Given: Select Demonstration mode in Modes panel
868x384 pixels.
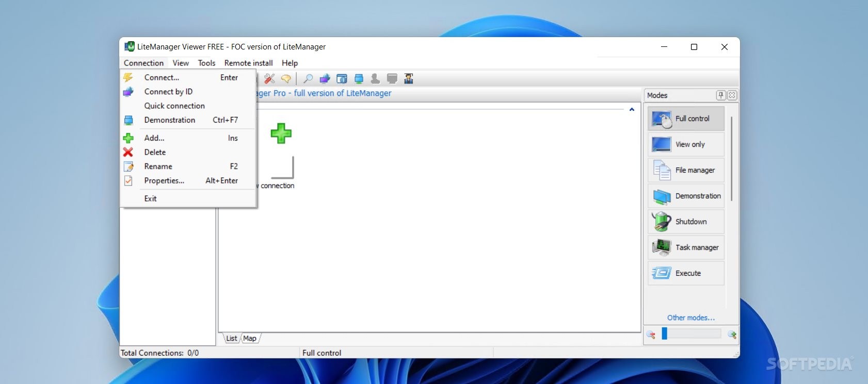Looking at the screenshot, I should [686, 196].
